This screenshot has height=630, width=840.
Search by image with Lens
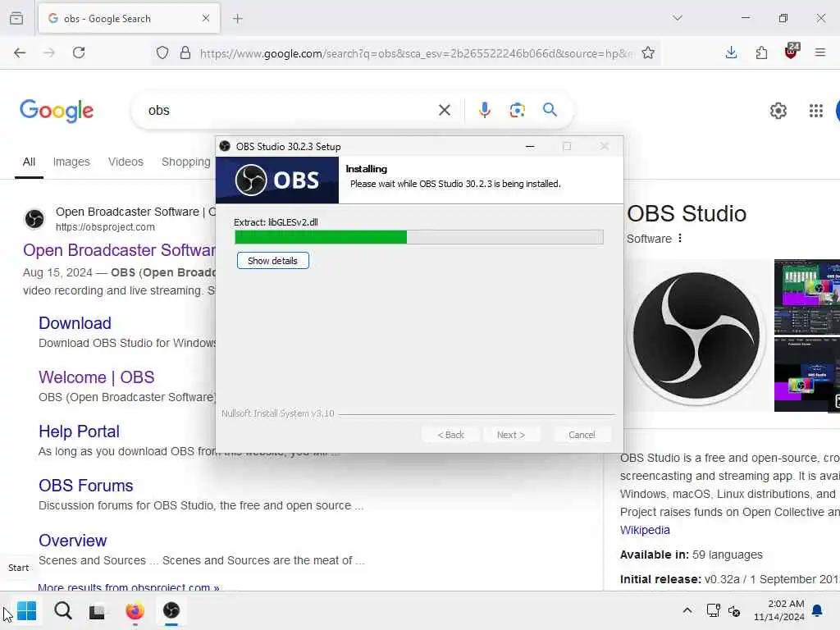point(517,111)
